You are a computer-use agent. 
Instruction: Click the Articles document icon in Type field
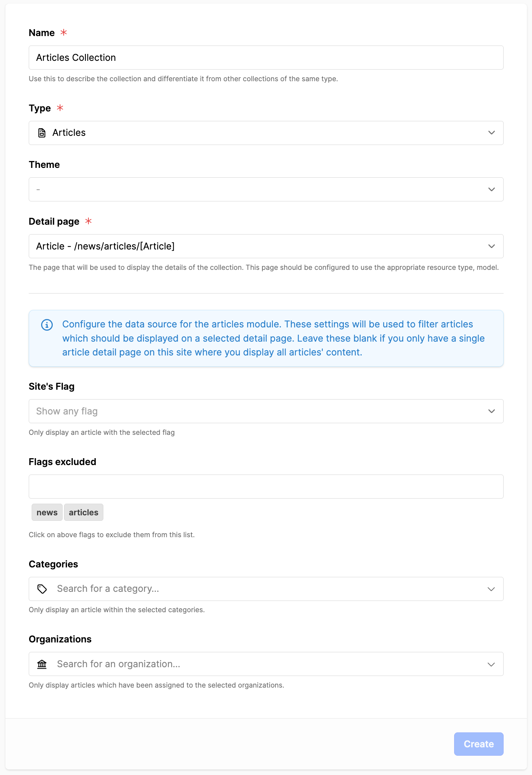42,133
